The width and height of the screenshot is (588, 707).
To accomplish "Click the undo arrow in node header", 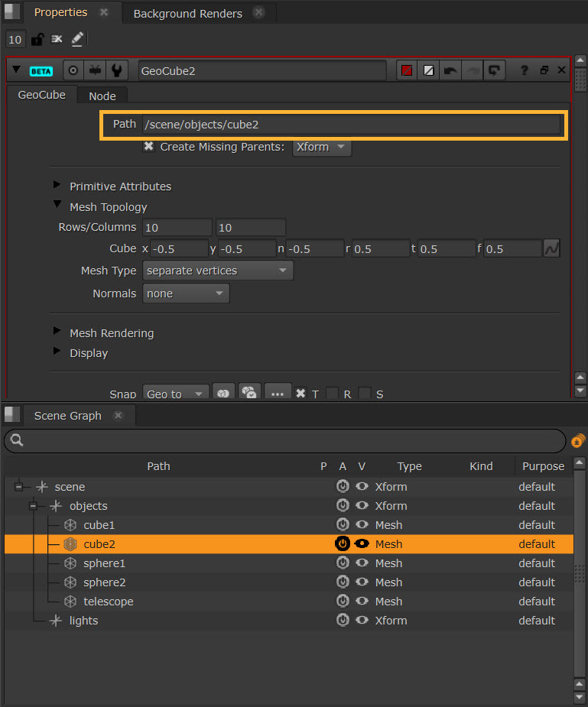I will point(451,70).
